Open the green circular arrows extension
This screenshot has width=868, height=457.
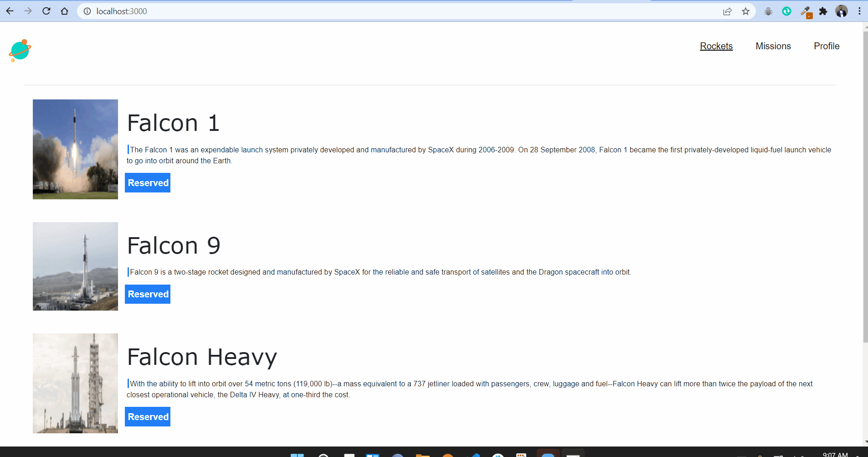click(786, 11)
